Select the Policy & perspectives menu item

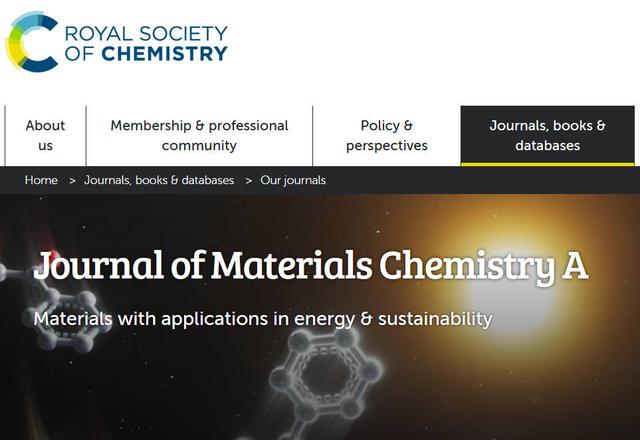point(386,135)
